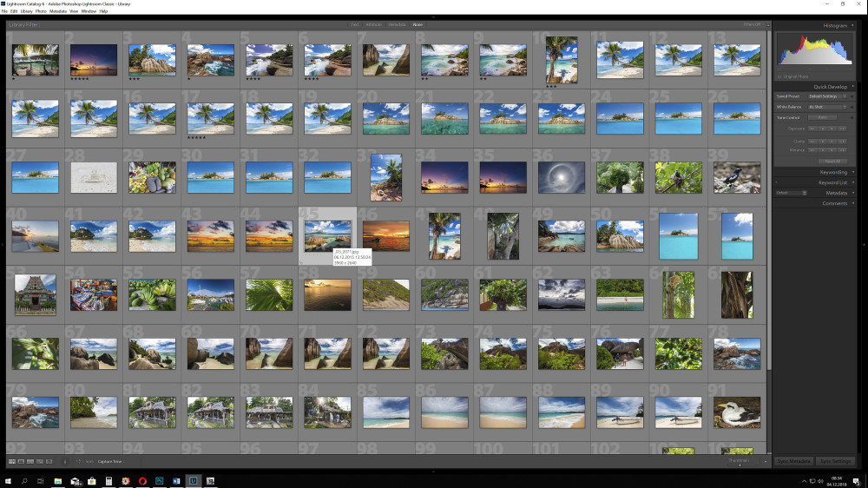
Task: Open the Edit menu
Action: click(14, 11)
